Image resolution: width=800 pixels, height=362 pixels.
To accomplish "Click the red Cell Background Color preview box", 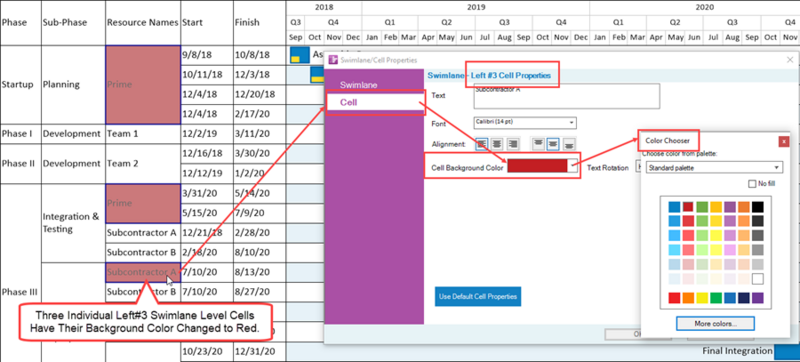I will click(537, 166).
